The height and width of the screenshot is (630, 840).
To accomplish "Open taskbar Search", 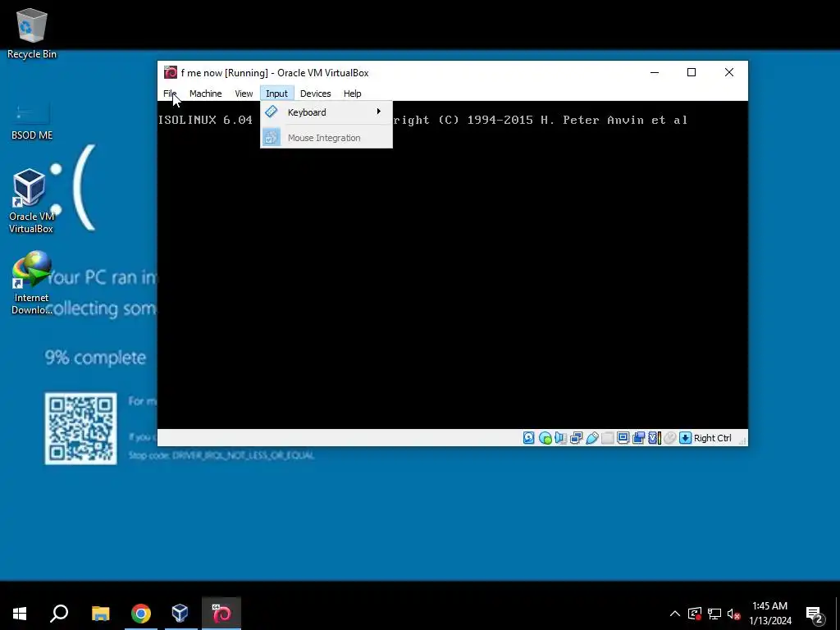I will (59, 613).
